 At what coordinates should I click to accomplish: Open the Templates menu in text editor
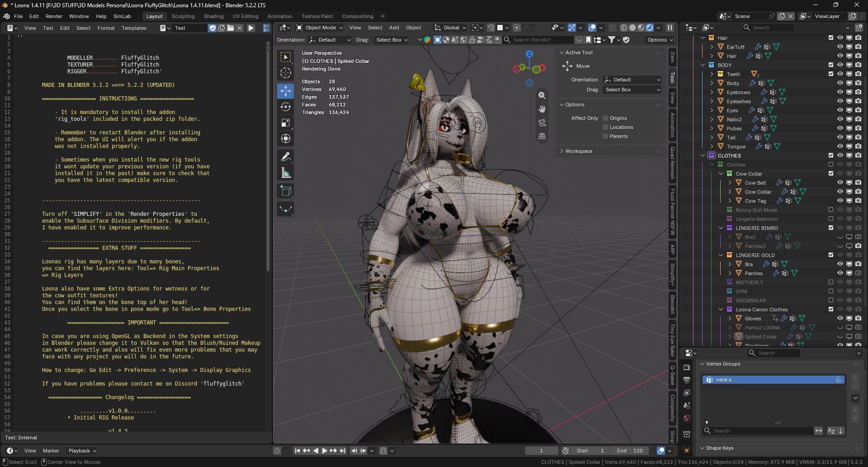click(134, 28)
